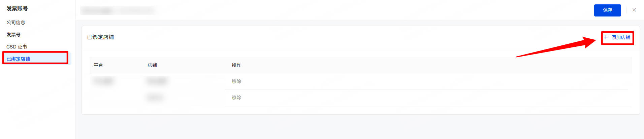Open the 公司信息 section
Screen dimensions: 644x139
pos(16,23)
